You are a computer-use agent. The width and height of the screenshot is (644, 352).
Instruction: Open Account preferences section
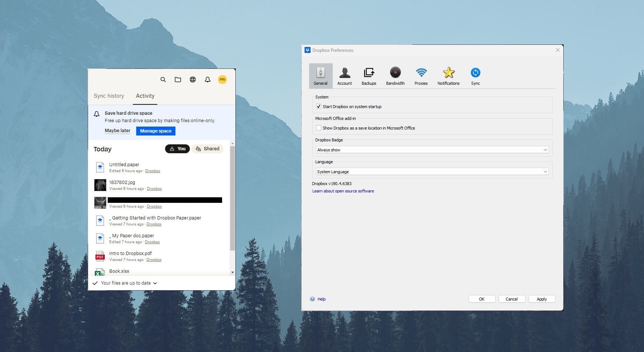(x=345, y=76)
